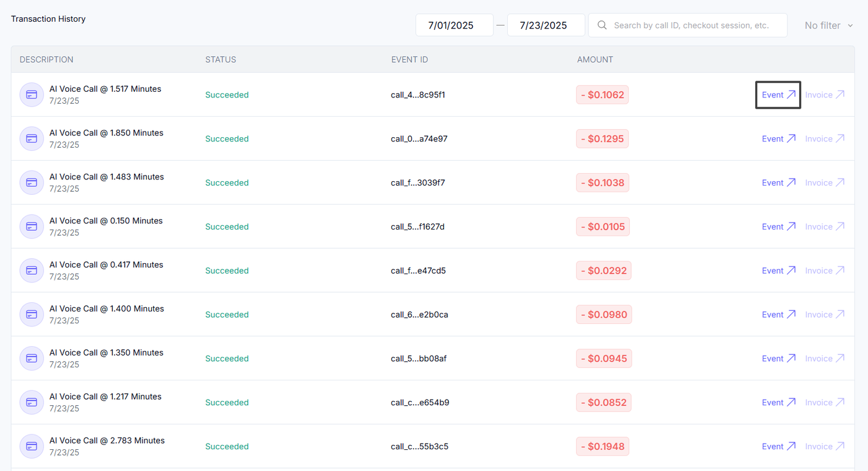868x471 pixels.
Task: Open the Event link for call_c...e654b9
Action: pos(779,402)
